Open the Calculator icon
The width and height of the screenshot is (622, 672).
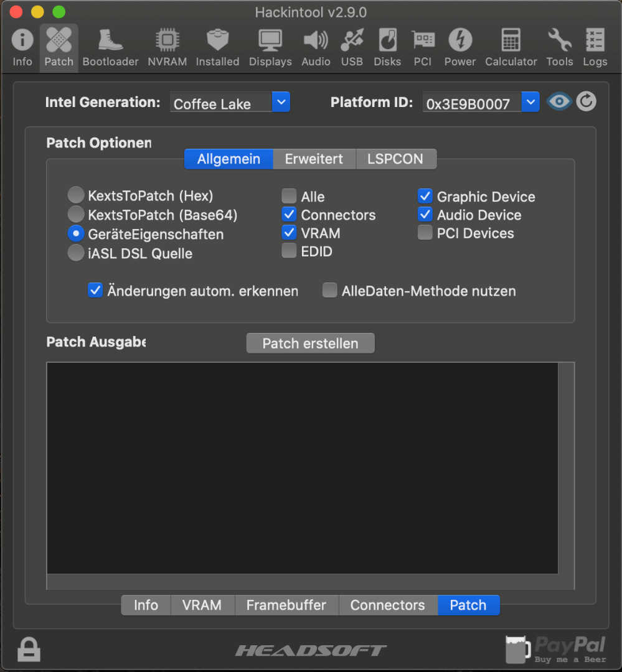[x=511, y=47]
